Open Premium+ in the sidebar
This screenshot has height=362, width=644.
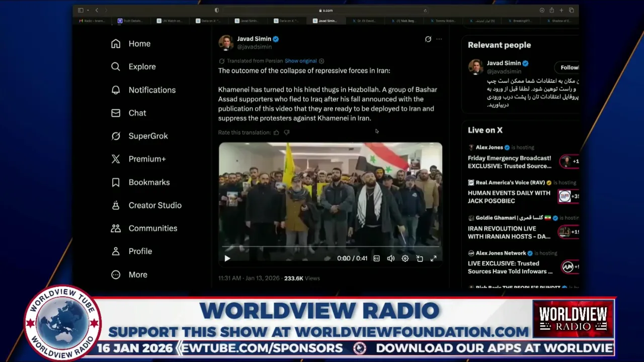tap(138, 159)
